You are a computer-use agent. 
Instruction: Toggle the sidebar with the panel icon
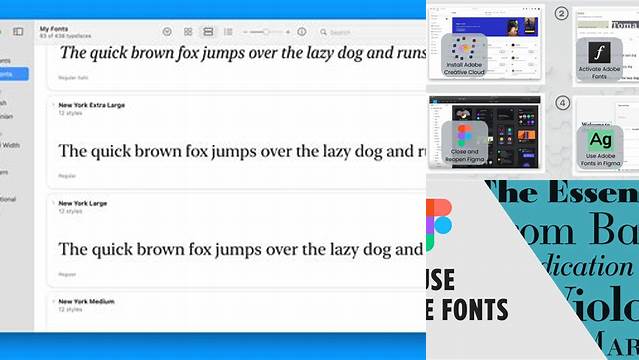18,31
